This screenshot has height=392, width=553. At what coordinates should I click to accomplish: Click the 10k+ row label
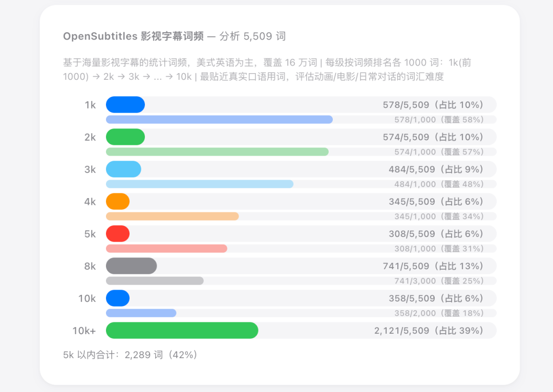(x=84, y=331)
